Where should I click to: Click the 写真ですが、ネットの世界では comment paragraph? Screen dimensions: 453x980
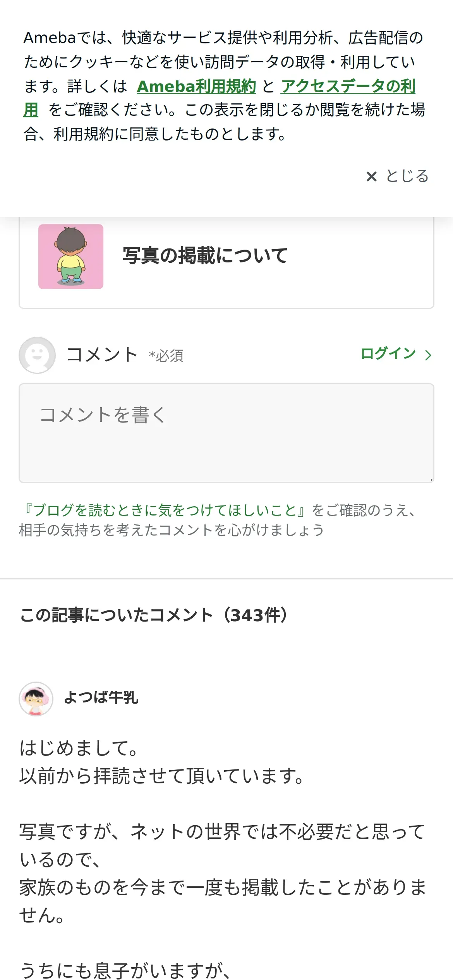click(x=222, y=832)
